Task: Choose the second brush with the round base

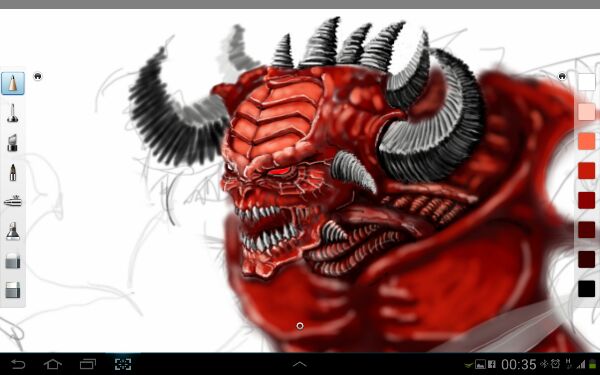Action: [x=13, y=113]
